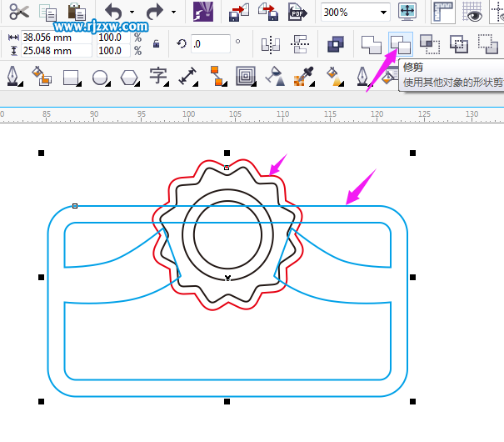Click the vertical scale factor 100.0 field
The width and height of the screenshot is (504, 442).
113,51
